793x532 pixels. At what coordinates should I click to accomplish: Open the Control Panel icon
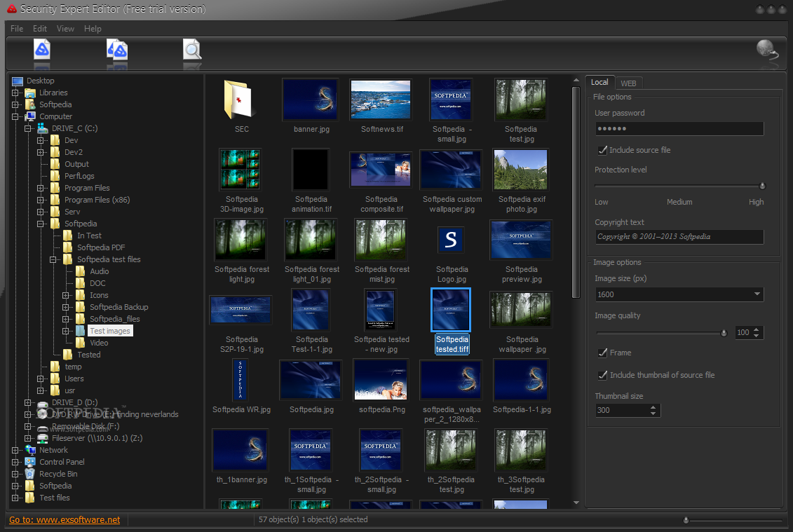click(30, 462)
